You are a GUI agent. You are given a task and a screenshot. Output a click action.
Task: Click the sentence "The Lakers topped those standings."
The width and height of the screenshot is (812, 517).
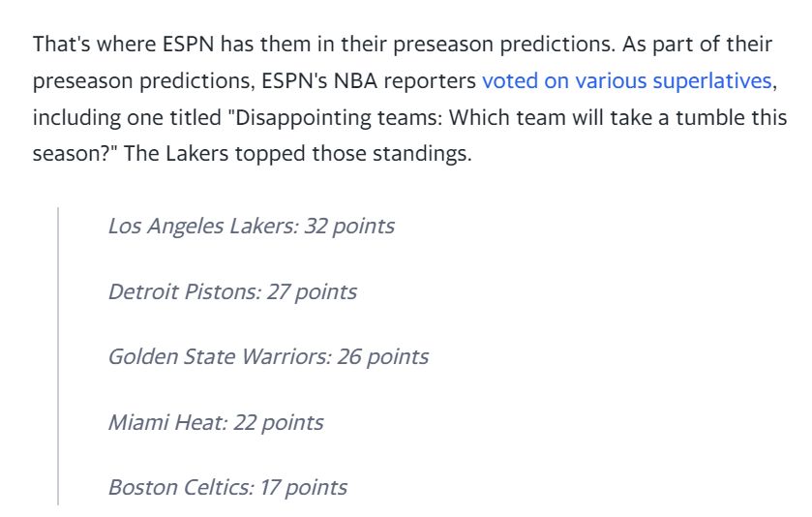pyautogui.click(x=298, y=154)
